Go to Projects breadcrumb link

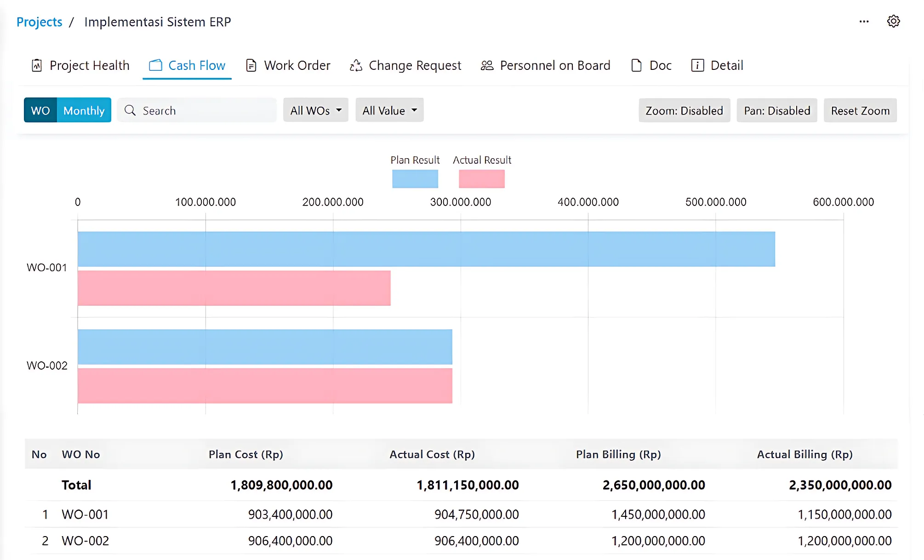click(x=39, y=22)
